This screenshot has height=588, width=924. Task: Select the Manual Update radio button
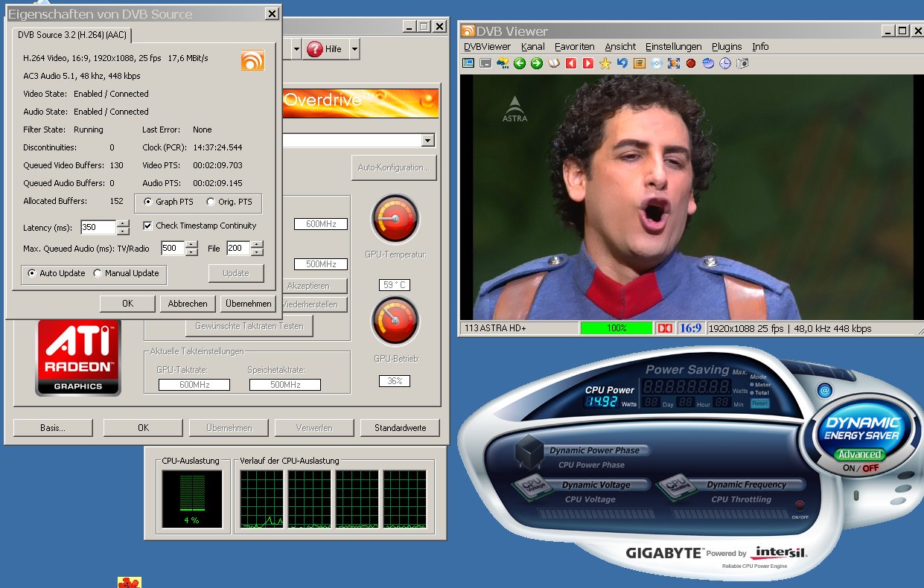point(98,273)
